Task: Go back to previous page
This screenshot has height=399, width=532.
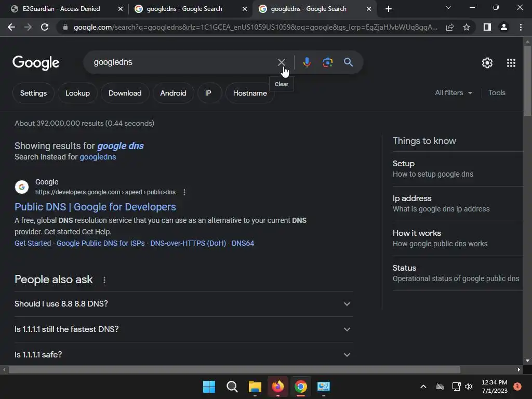Action: (11, 27)
